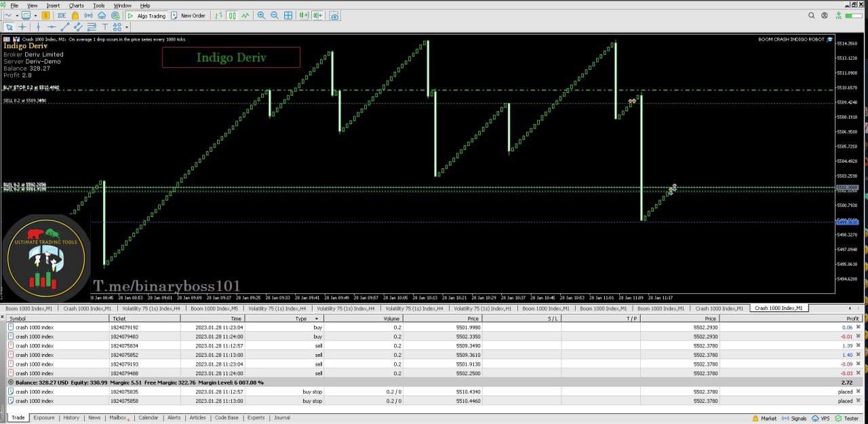This screenshot has width=868, height=424.
Task: Zoom in on the chart
Action: click(262, 16)
